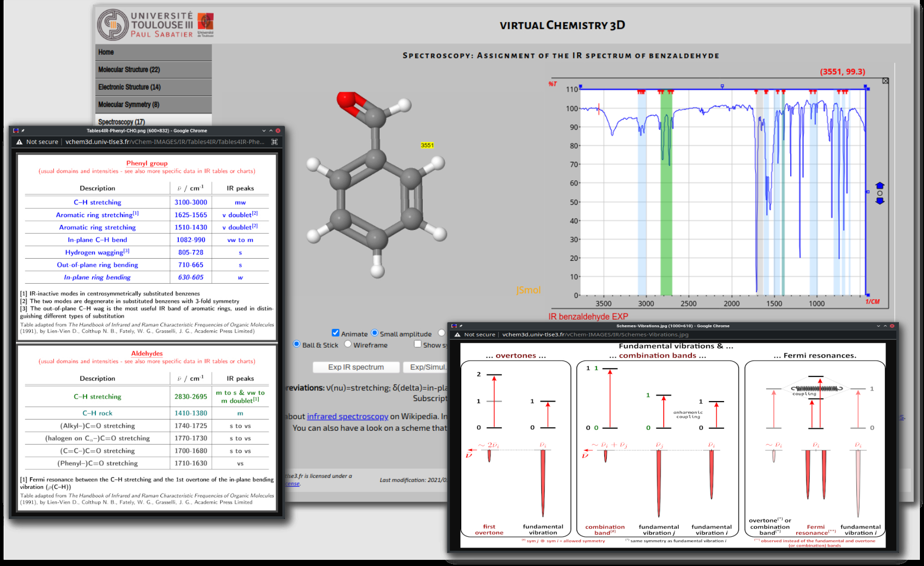
Task: Click the blue up arrow beside spectrum
Action: pyautogui.click(x=879, y=185)
